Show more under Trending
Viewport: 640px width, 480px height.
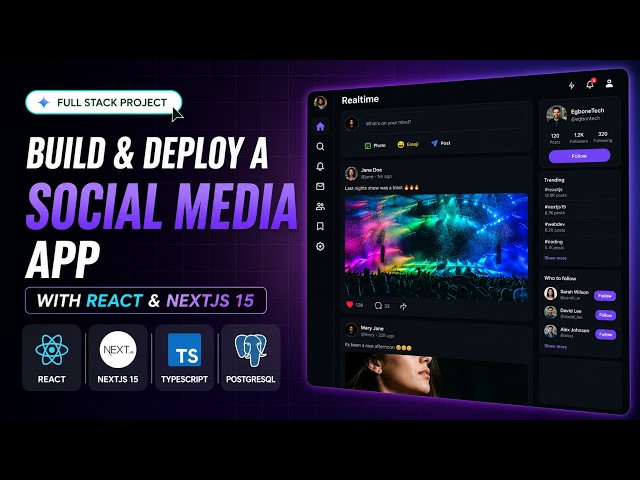pos(555,258)
